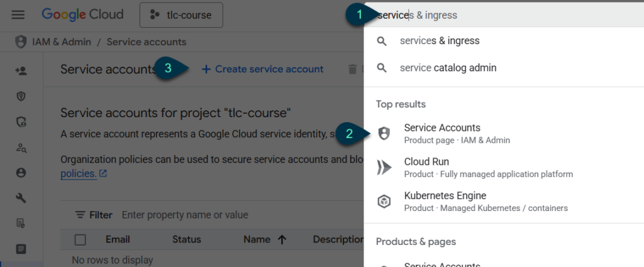The height and width of the screenshot is (267, 644).
Task: Click the policies external link
Action: 84,174
